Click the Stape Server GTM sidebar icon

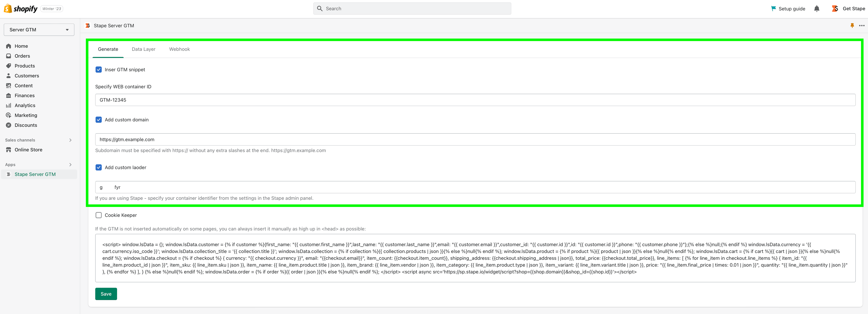click(x=9, y=174)
